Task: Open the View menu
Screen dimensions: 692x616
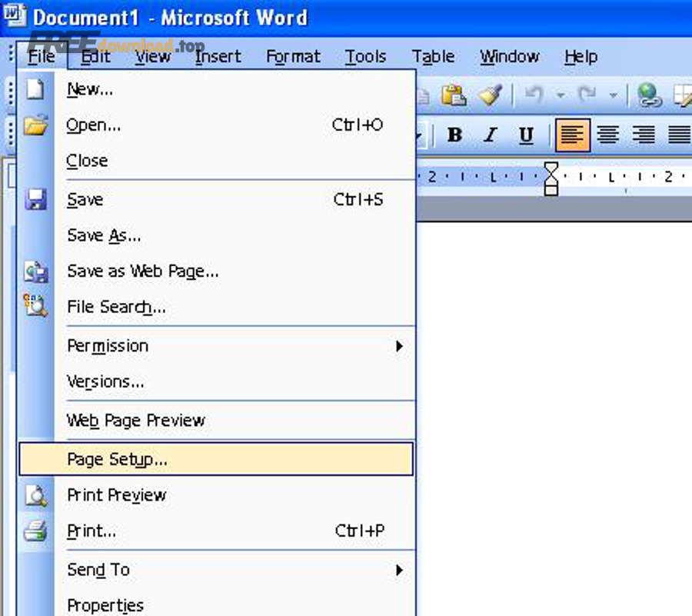Action: [x=153, y=56]
